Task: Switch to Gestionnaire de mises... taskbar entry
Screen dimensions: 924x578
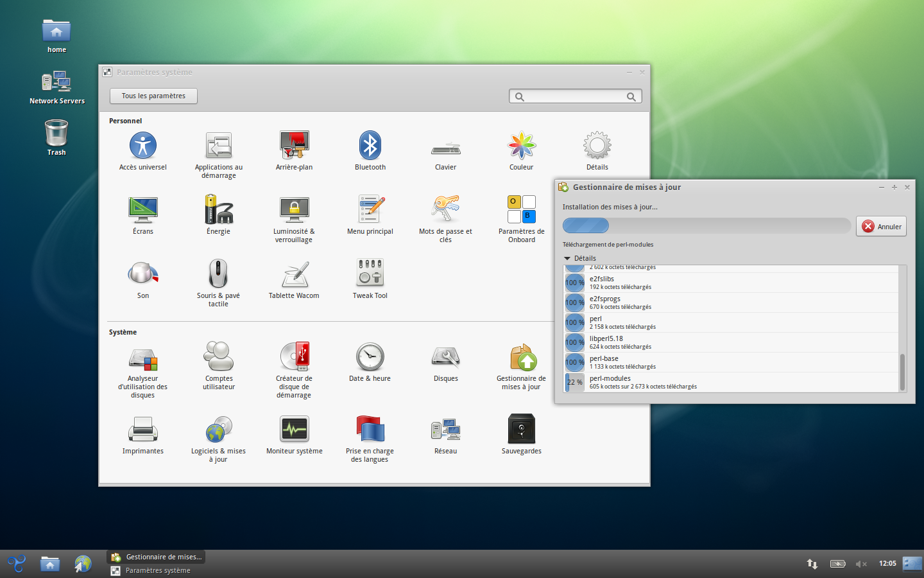Action: pos(157,557)
